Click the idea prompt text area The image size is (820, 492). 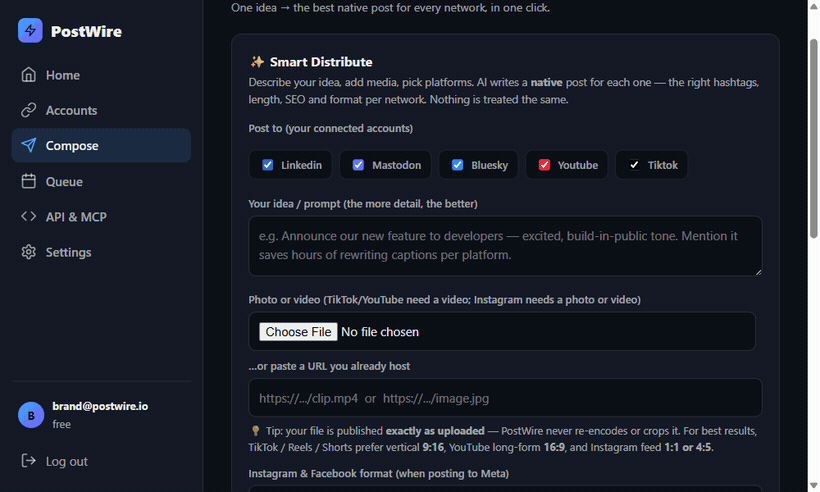click(x=505, y=246)
